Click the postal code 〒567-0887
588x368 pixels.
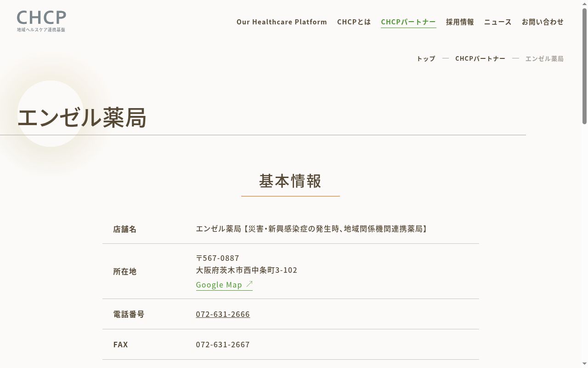click(x=218, y=258)
